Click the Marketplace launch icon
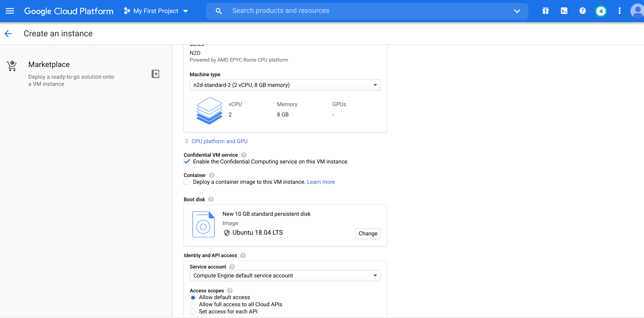The width and height of the screenshot is (644, 318). coord(155,74)
